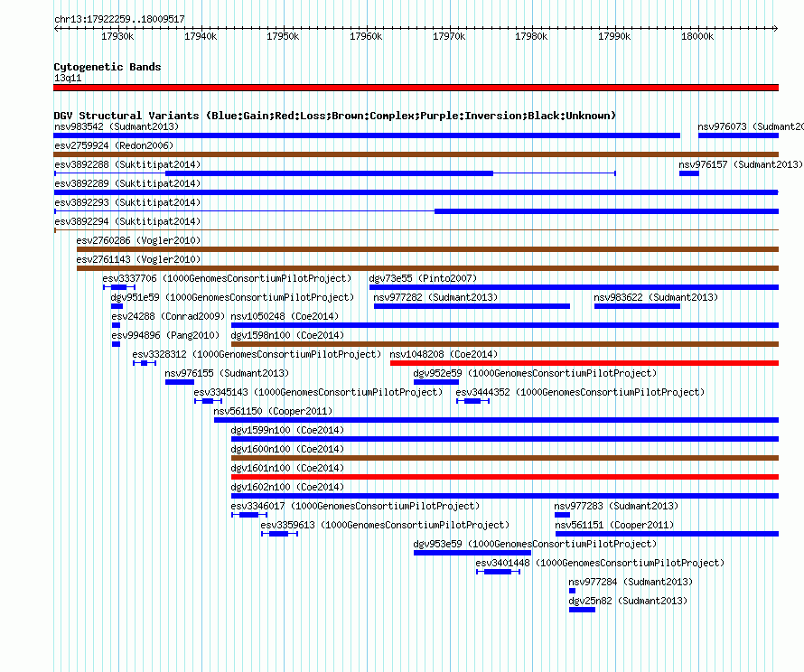Click the 17950k ruler mark
Screen dimensions: 804x672
[x=283, y=36]
